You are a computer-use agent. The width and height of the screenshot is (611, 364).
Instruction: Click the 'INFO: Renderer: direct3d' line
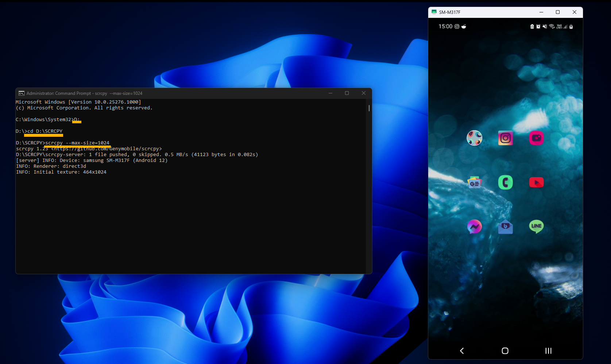click(x=51, y=166)
